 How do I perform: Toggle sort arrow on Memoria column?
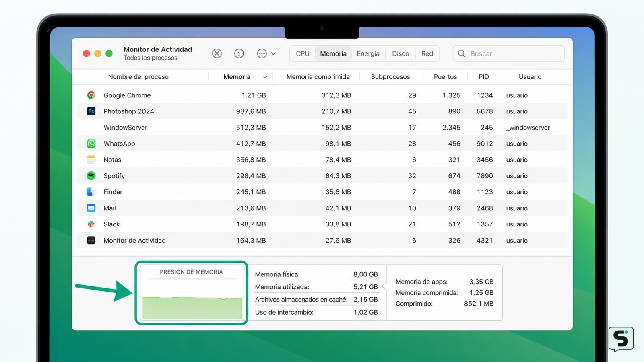coord(265,77)
